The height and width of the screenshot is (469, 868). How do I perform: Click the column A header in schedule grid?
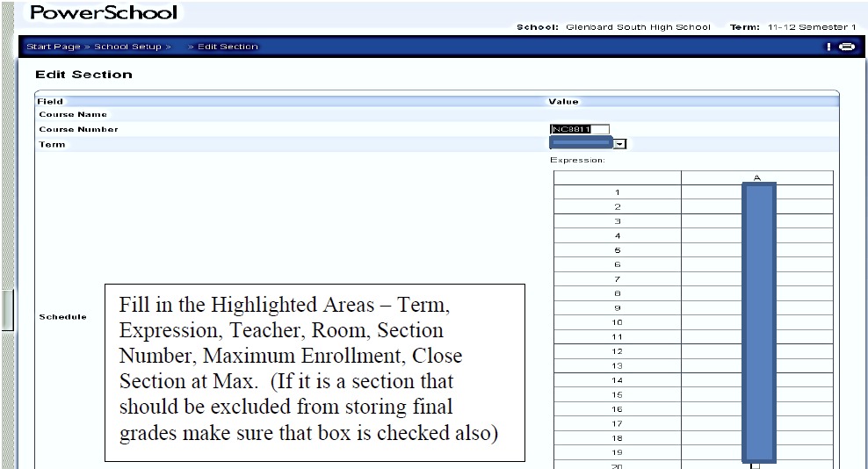(x=756, y=177)
